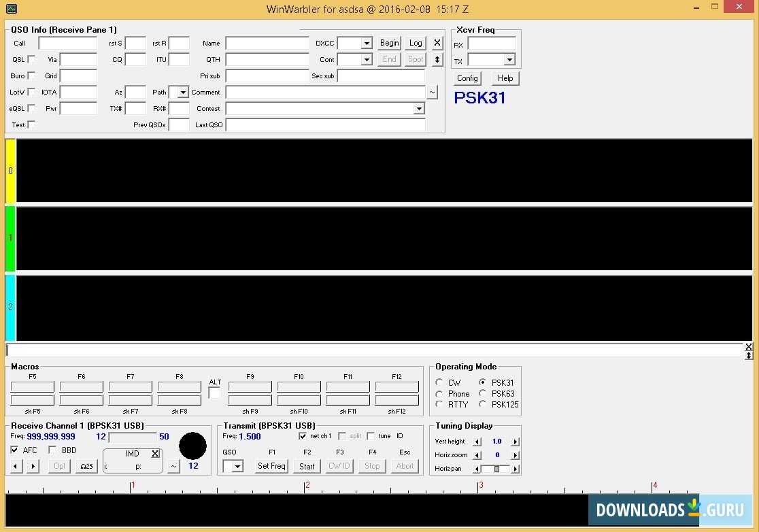Click the WinWarbler title bar icon
Image resolution: width=759 pixels, height=532 pixels.
pyautogui.click(x=12, y=9)
